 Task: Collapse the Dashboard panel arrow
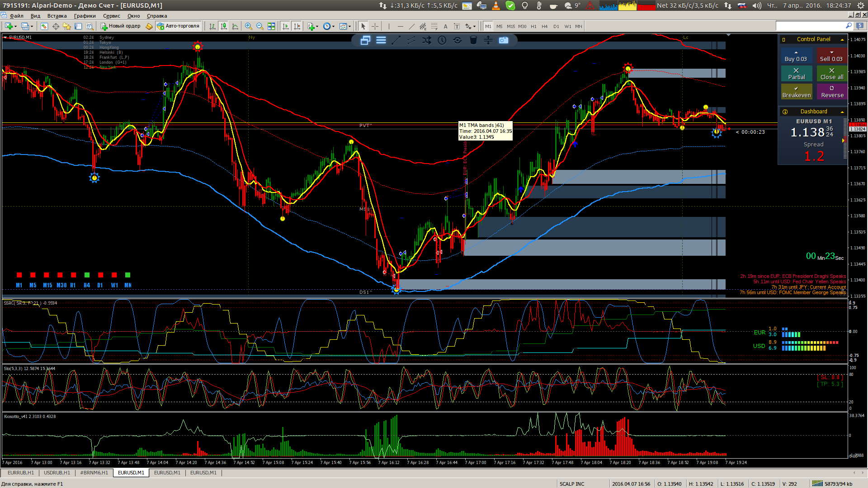[842, 112]
